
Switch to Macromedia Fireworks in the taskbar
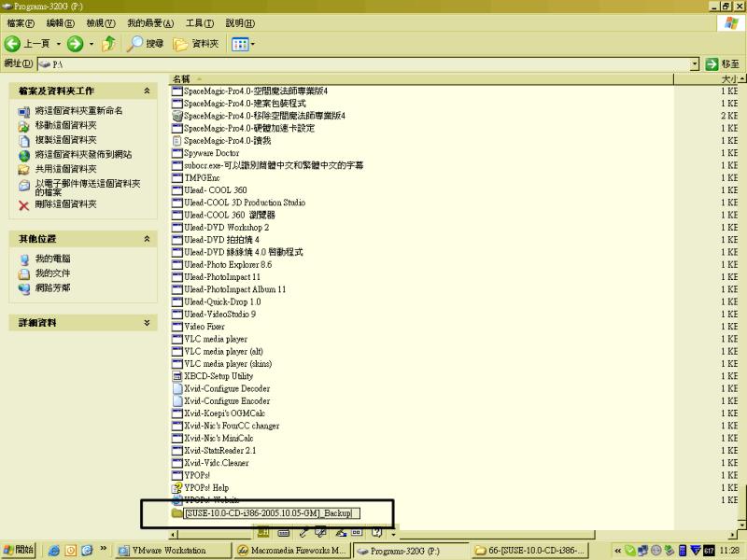(x=292, y=551)
